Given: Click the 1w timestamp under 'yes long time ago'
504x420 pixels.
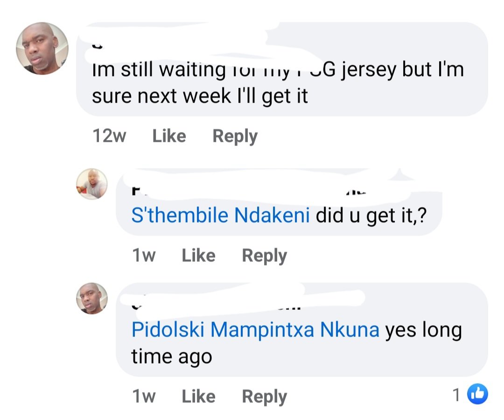Looking at the screenshot, I should pos(144,396).
